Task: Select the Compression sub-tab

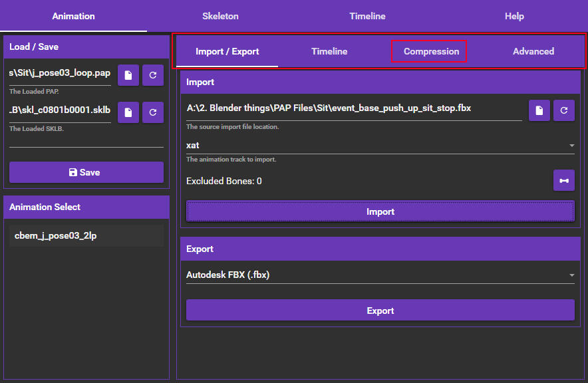Action: tap(431, 51)
